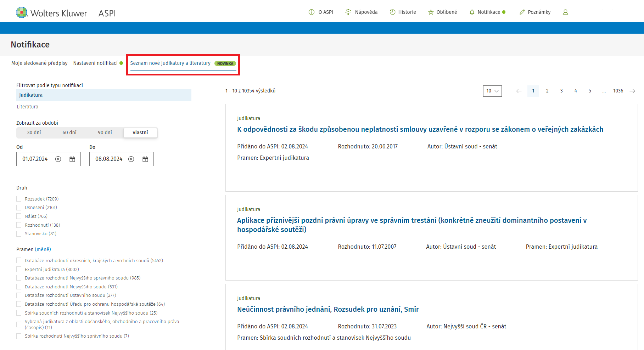The image size is (644, 350).
Task: Filter by Literatura notification type
Action: click(x=28, y=107)
